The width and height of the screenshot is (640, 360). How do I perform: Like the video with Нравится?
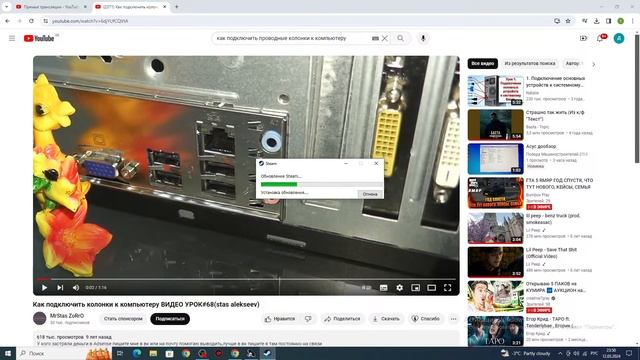280,319
